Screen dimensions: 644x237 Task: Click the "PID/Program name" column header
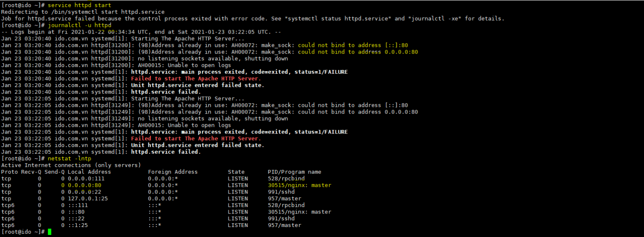click(294, 172)
